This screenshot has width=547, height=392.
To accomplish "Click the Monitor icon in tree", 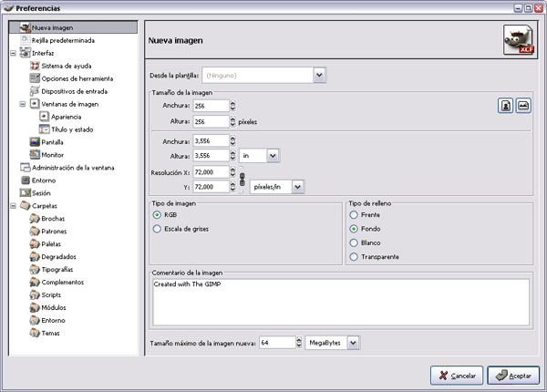I will click(34, 155).
